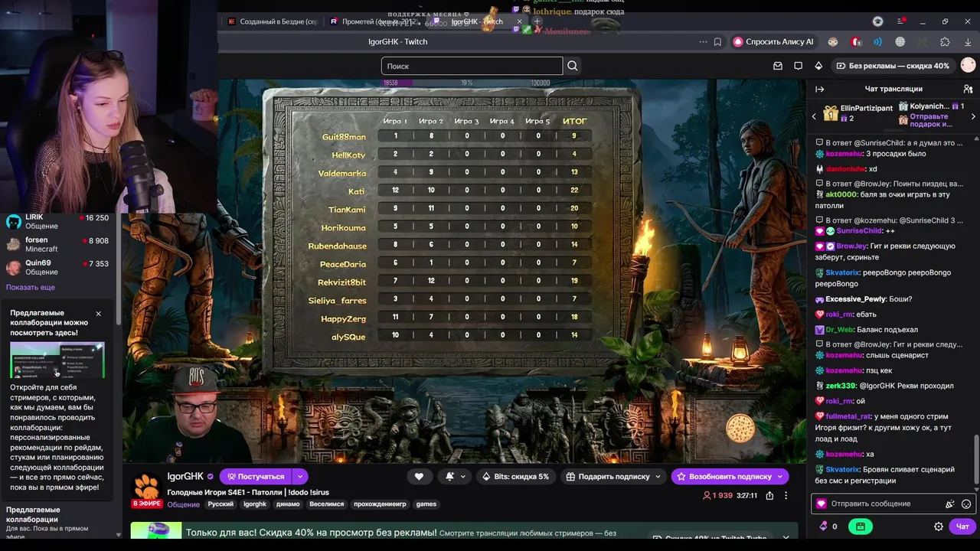Click the Постучаться button
The height and width of the screenshot is (551, 980).
[256, 476]
